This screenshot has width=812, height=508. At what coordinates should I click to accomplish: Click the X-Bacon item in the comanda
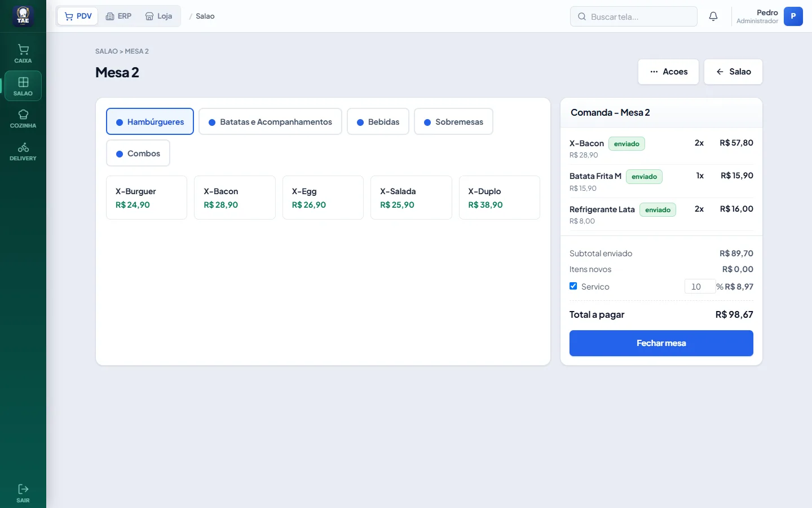pos(661,148)
